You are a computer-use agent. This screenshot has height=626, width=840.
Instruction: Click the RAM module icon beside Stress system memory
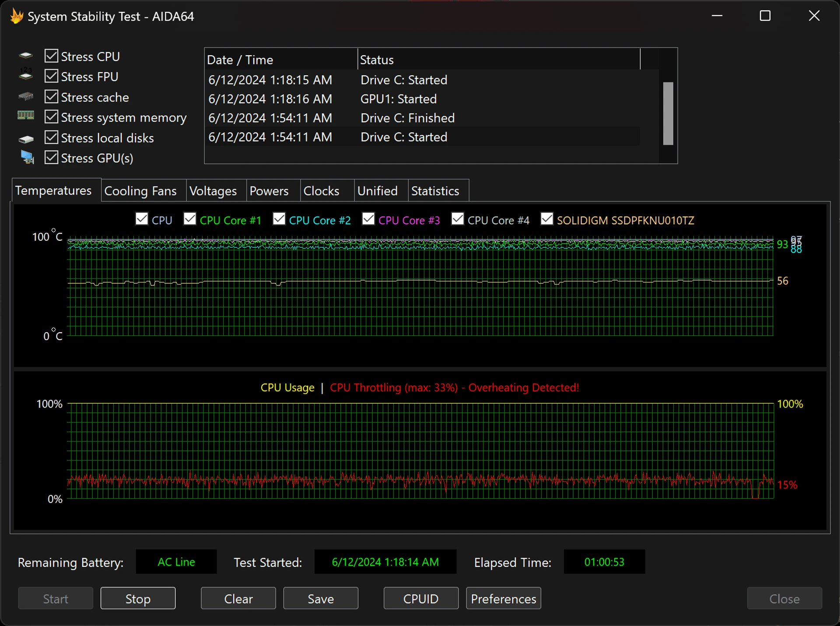coord(26,116)
